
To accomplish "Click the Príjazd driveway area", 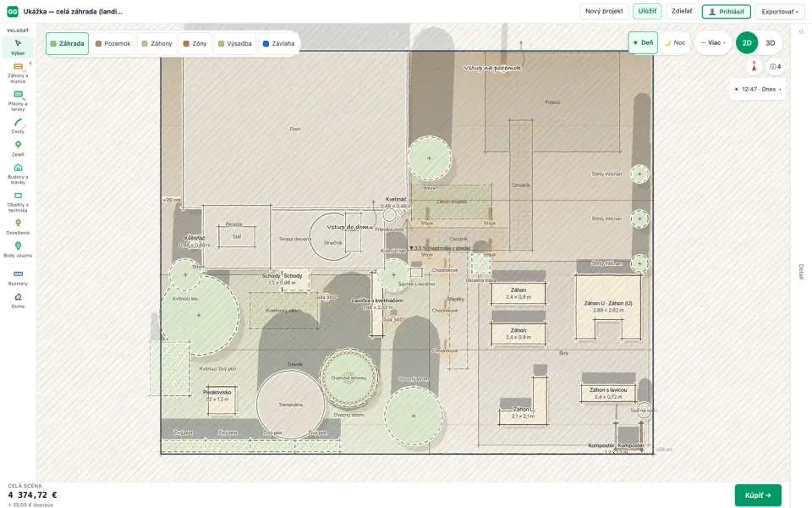I will click(552, 102).
